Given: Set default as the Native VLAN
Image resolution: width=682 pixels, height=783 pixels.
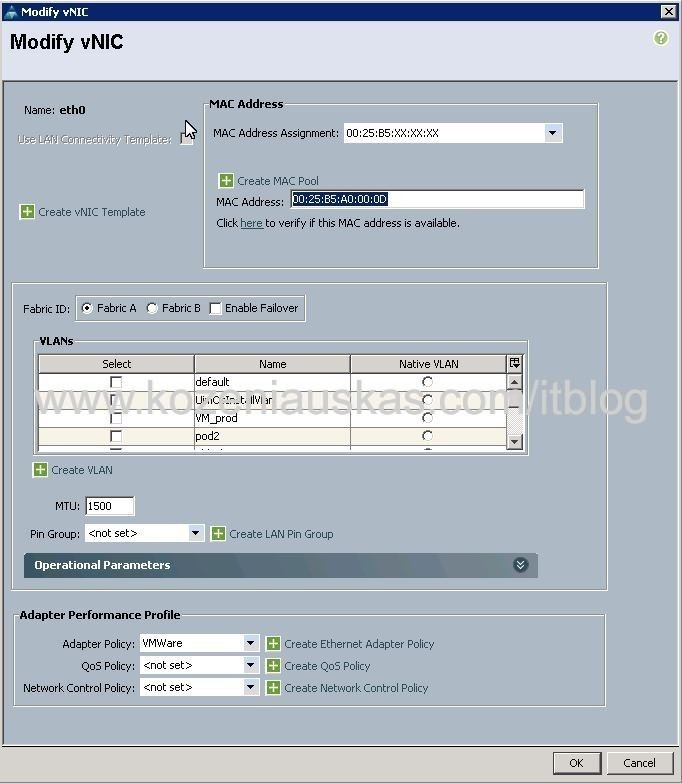Looking at the screenshot, I should point(427,382).
